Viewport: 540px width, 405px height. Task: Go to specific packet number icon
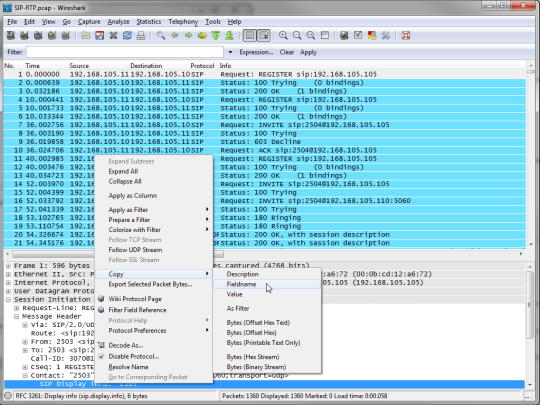[x=202, y=35]
